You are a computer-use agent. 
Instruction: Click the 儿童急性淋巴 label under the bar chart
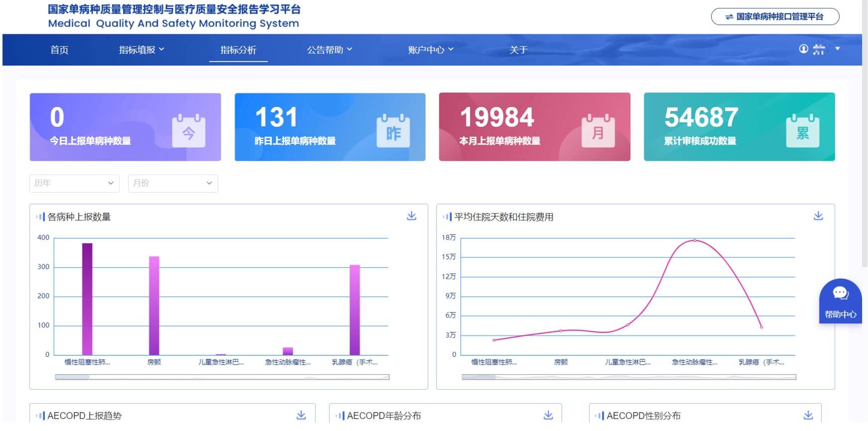pos(221,362)
